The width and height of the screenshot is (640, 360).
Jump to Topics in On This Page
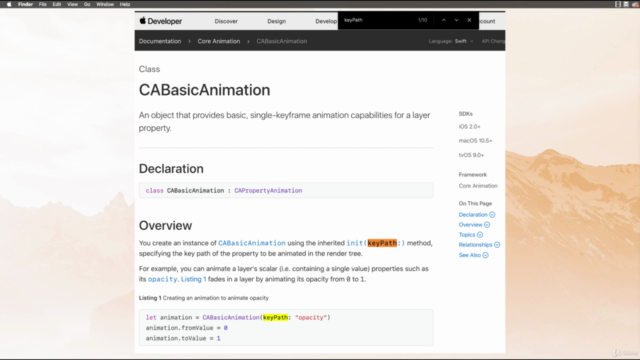pyautogui.click(x=467, y=235)
